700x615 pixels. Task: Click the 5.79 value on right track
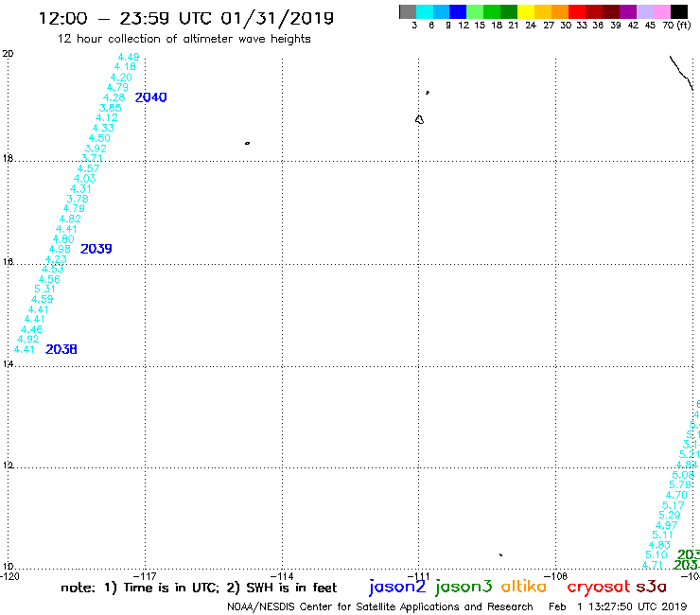680,484
